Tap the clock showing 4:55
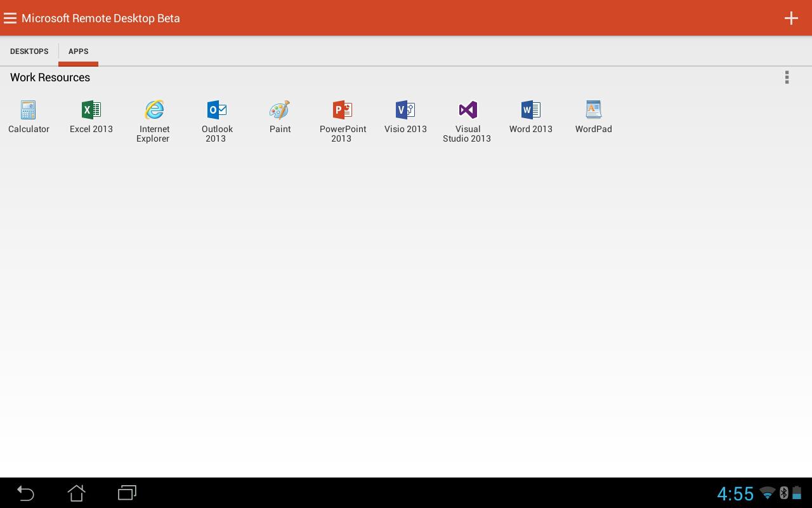812x508 pixels. coord(735,493)
